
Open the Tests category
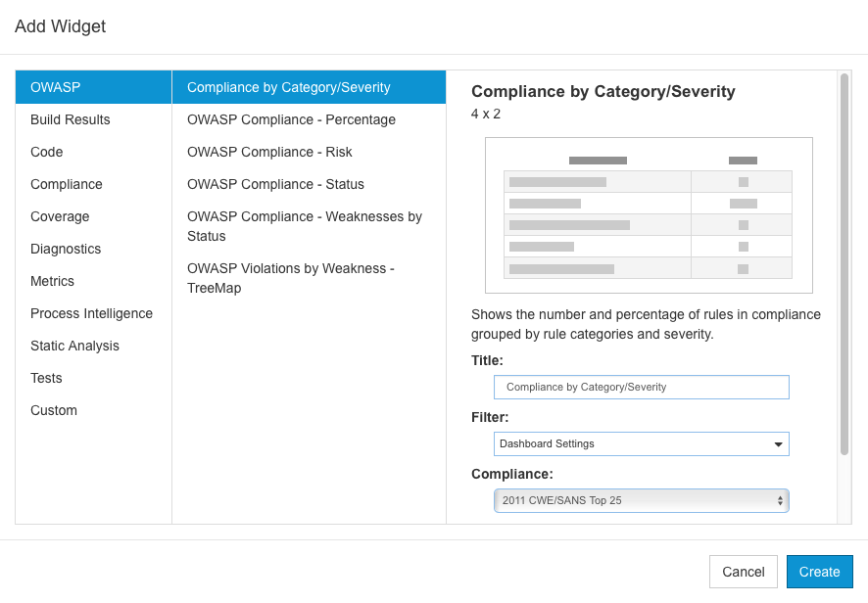[x=93, y=378]
